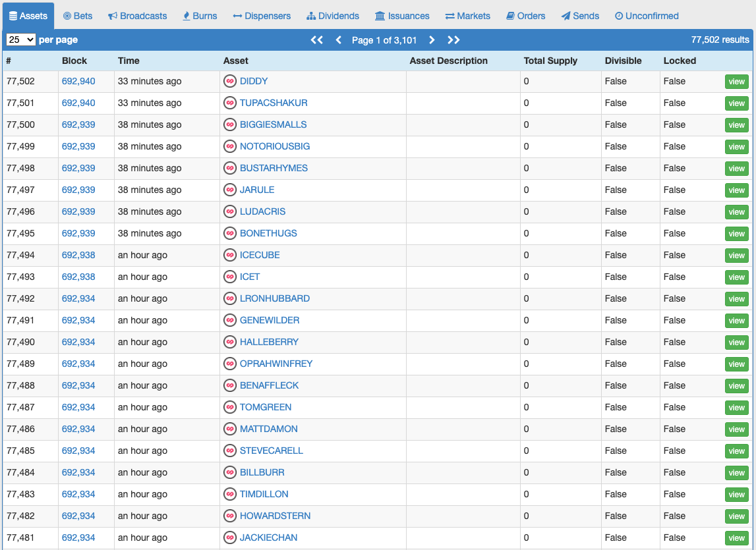756x550 pixels.
Task: Click the TIMDILLON asset icon
Action: 230,494
